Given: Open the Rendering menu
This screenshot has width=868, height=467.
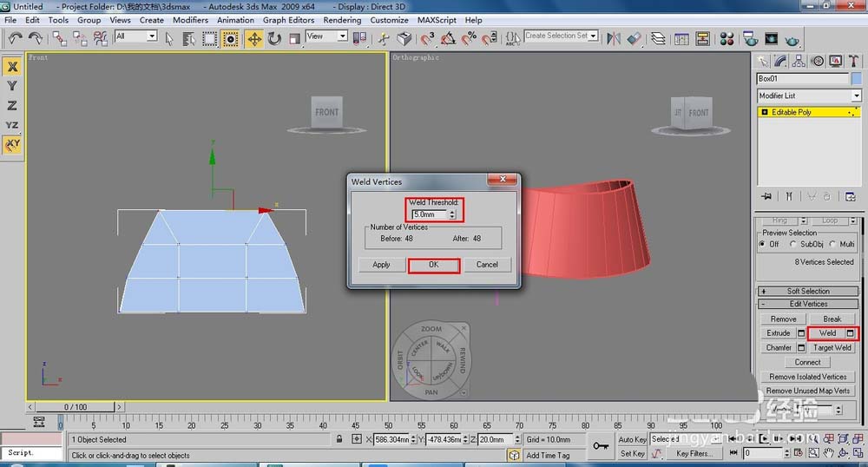Looking at the screenshot, I should pyautogui.click(x=342, y=20).
